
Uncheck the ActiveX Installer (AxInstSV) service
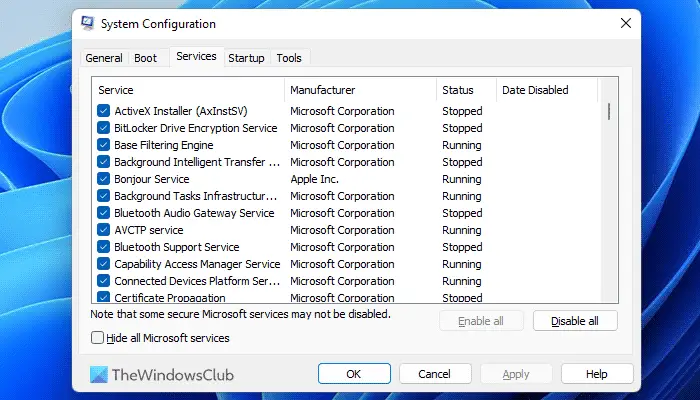tap(103, 111)
